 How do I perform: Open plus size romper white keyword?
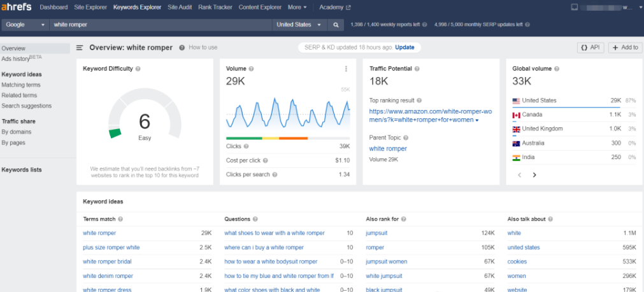click(x=111, y=247)
